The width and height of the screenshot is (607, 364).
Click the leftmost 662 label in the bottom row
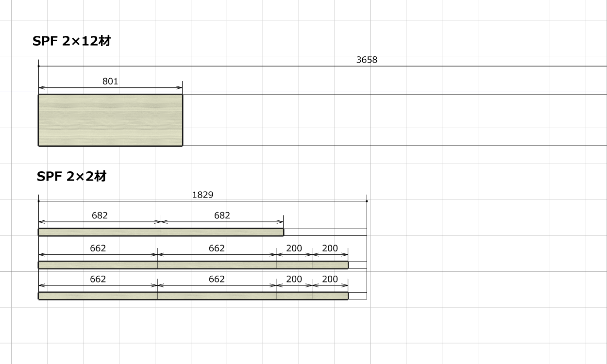[x=98, y=280]
